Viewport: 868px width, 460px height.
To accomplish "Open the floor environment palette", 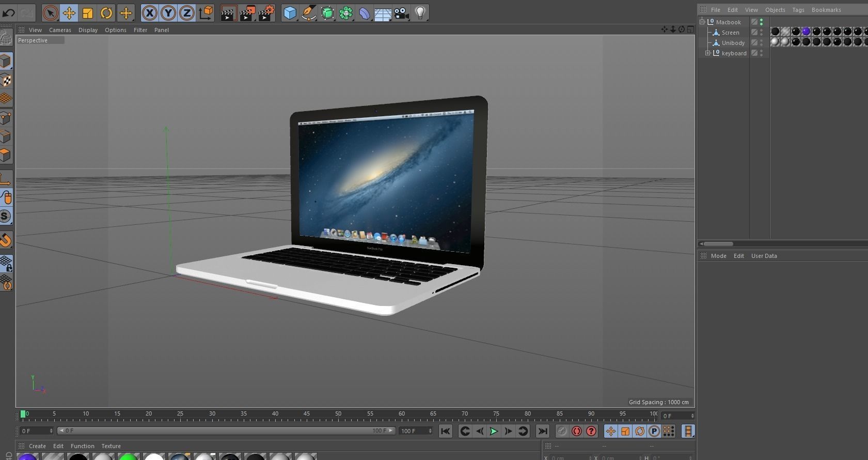I will [383, 13].
